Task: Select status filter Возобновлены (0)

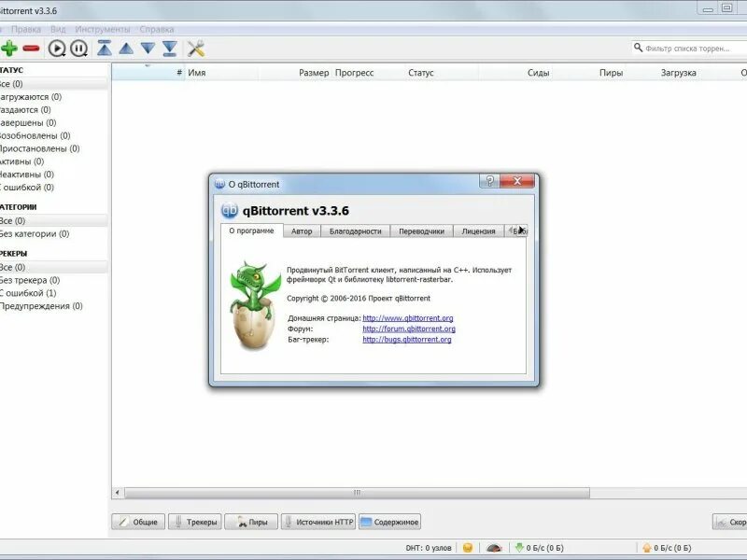Action: pos(35,135)
